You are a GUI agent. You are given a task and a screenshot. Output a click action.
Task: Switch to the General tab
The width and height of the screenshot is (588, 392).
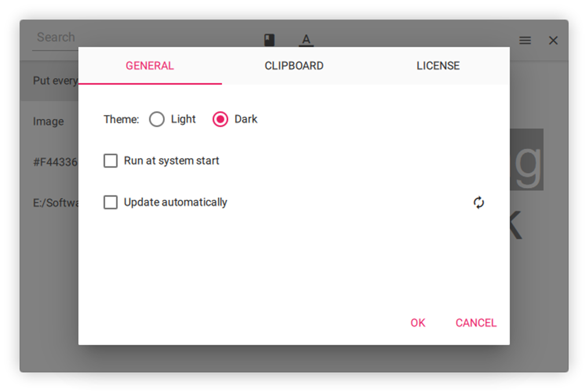coord(150,66)
